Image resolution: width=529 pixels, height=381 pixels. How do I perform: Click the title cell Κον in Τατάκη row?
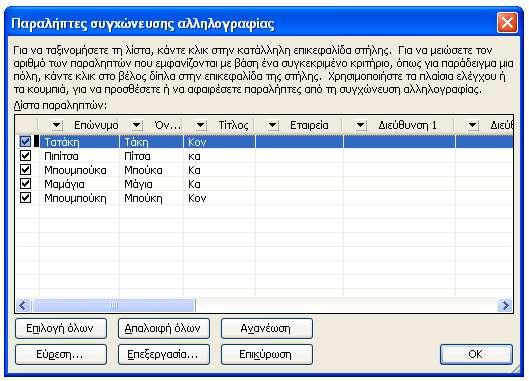point(219,142)
